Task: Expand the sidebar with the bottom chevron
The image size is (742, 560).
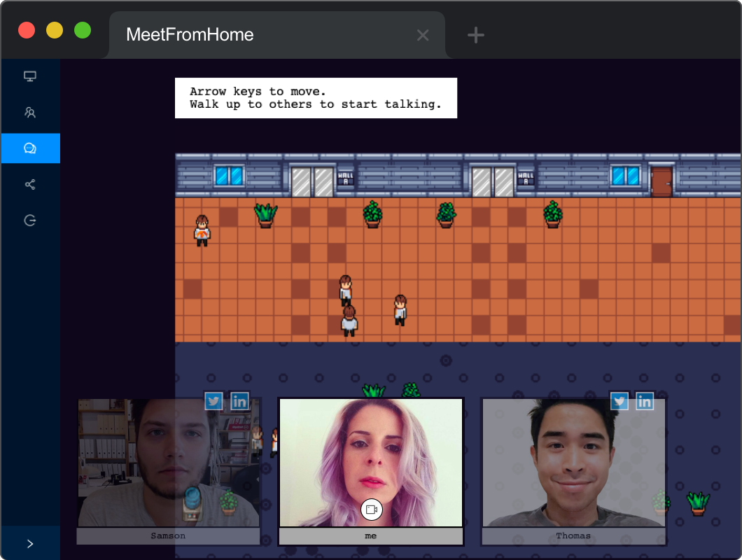Action: 29,543
